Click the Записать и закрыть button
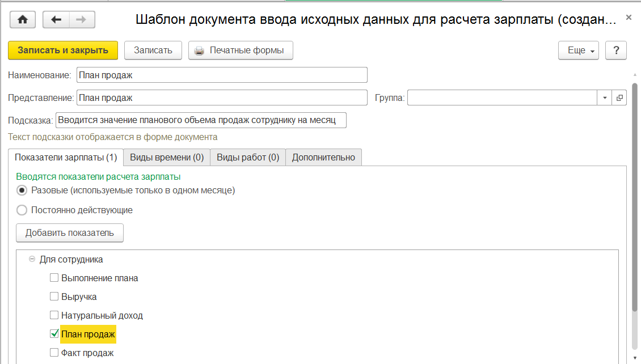641x364 pixels. (63, 50)
